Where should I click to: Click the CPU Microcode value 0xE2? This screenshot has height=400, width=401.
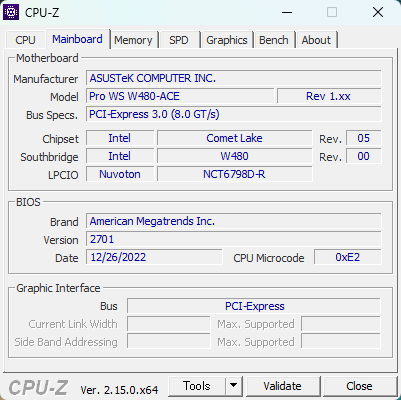347,257
